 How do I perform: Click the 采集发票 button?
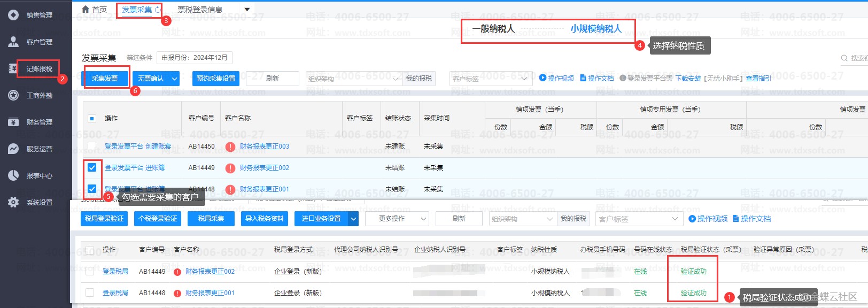point(105,79)
